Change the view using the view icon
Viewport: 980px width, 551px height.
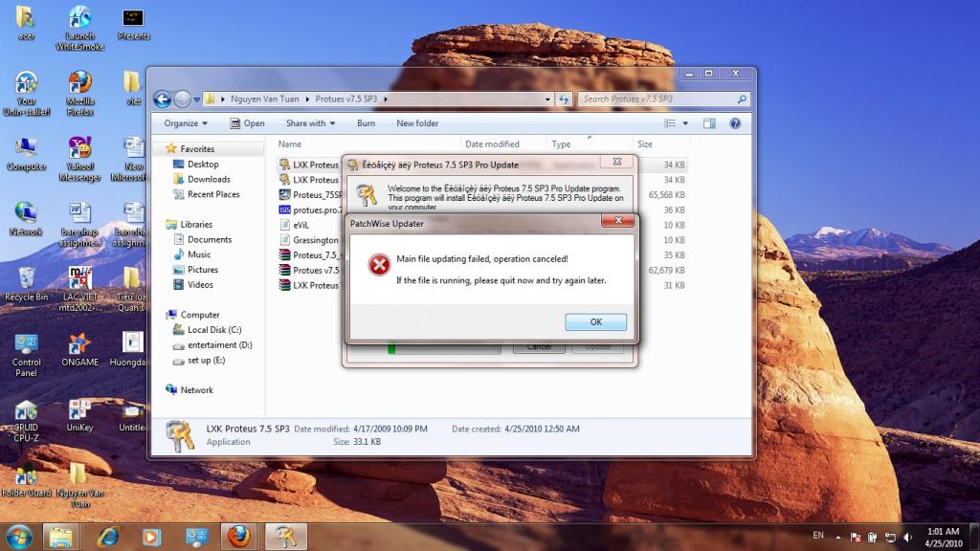point(670,123)
